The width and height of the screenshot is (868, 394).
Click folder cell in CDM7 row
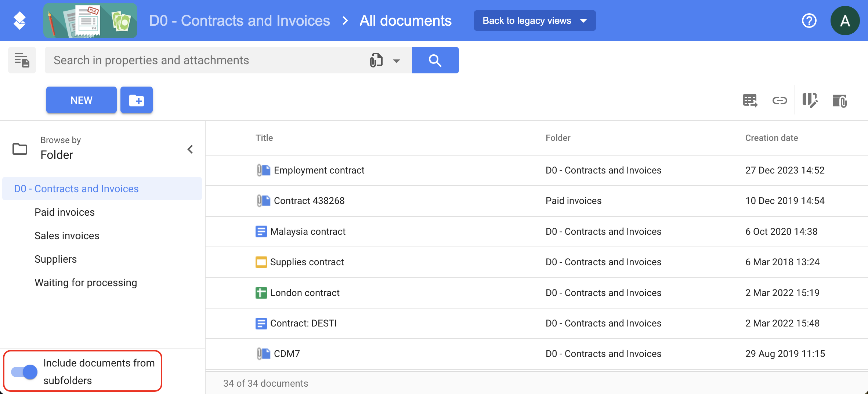point(603,354)
